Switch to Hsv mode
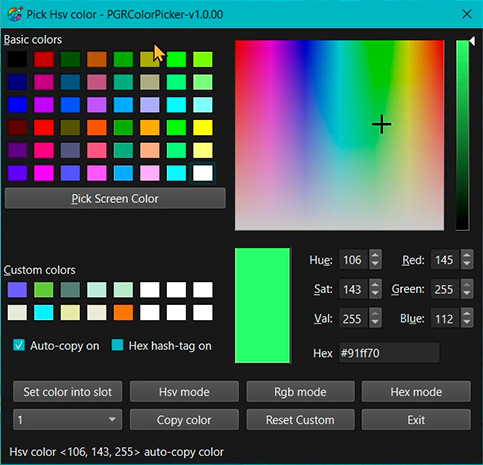The height and width of the screenshot is (465, 483). click(184, 392)
